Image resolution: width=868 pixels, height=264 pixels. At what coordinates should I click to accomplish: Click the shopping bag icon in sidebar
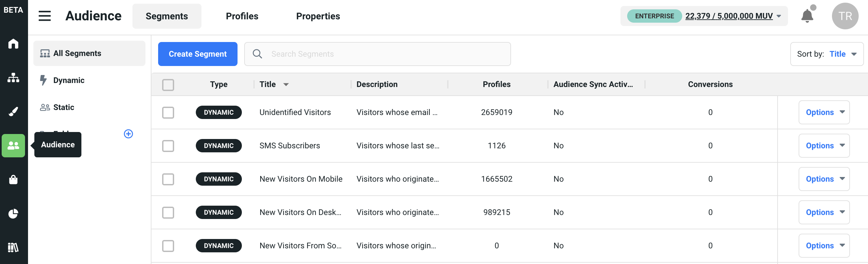[x=13, y=180]
